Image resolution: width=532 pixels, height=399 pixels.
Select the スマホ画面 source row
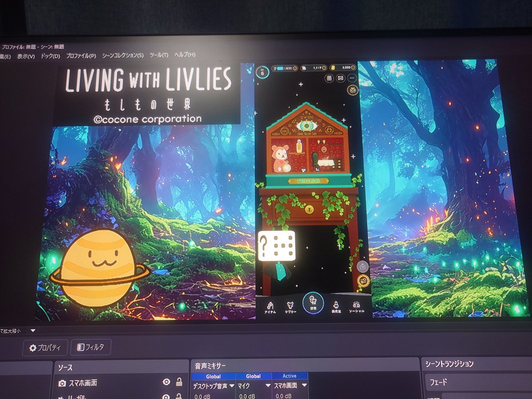coord(121,383)
